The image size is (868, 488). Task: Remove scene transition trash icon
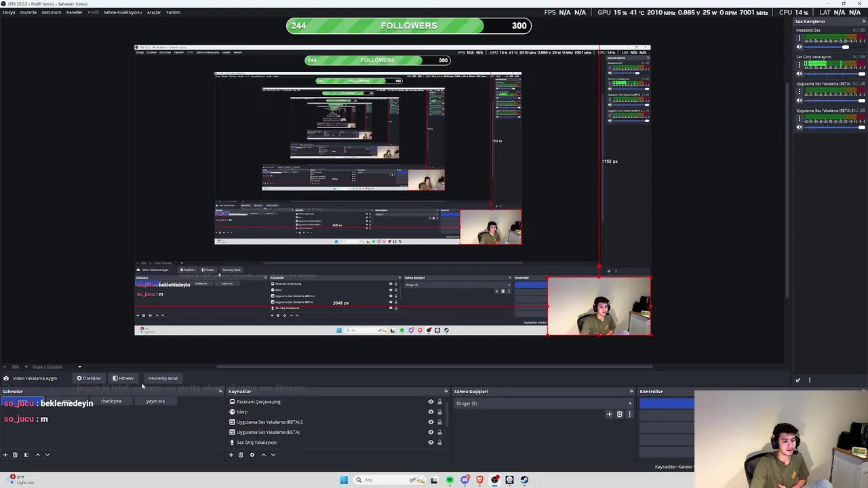[x=619, y=414]
